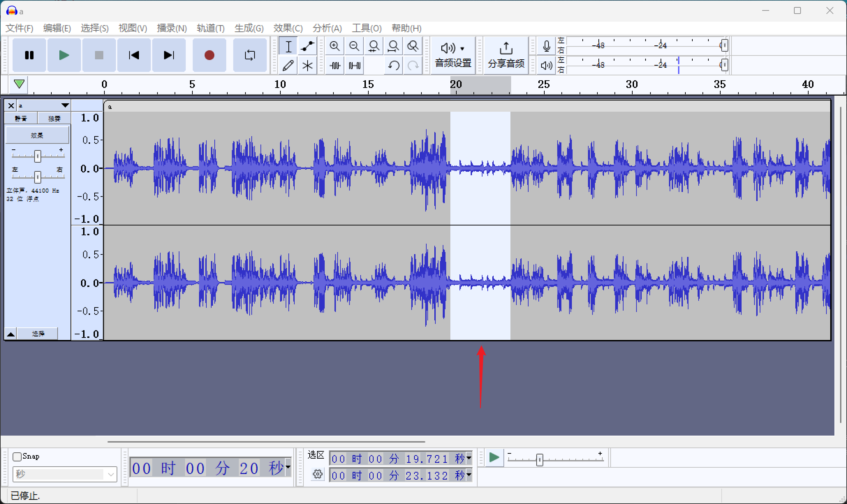Open the 帮助(H) menu
Image resolution: width=847 pixels, height=504 pixels.
406,28
